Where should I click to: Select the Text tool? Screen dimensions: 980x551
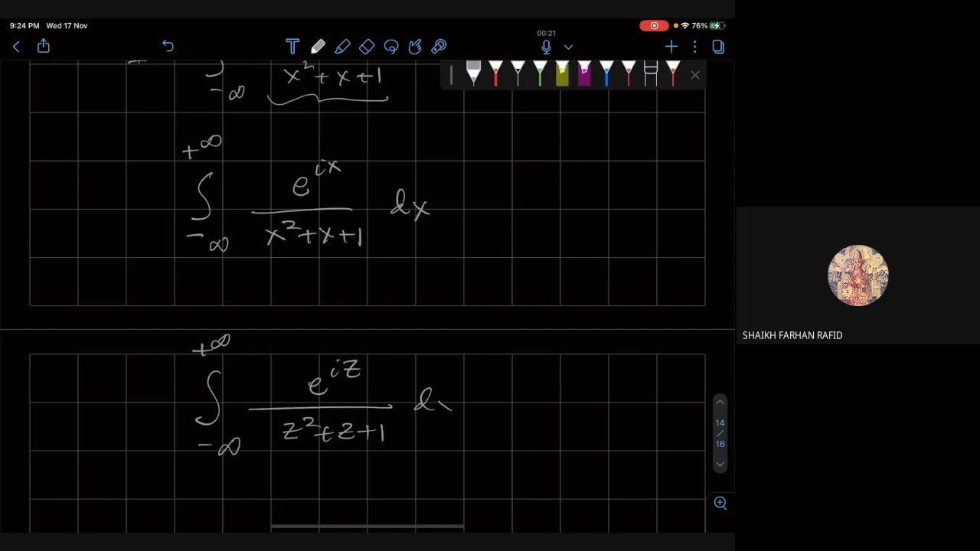(x=292, y=47)
